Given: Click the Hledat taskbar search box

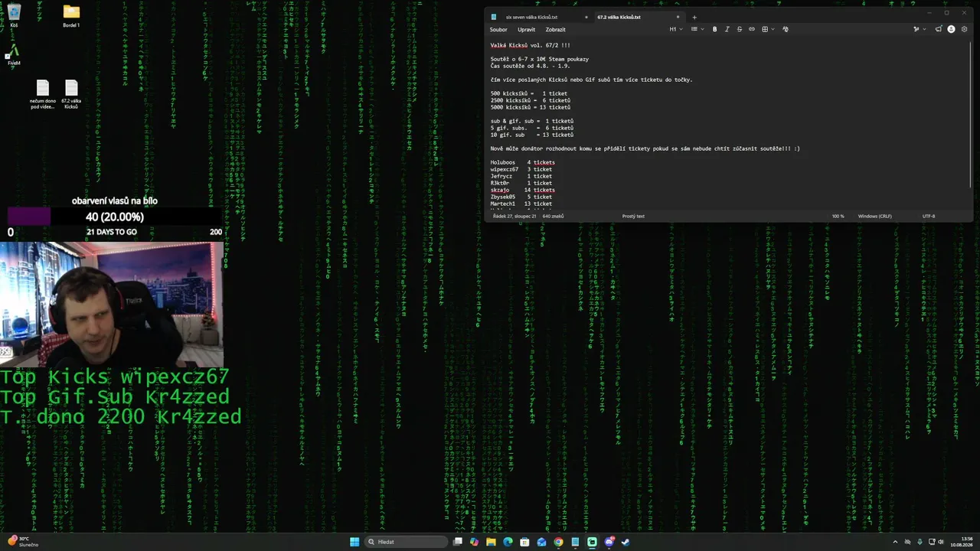Looking at the screenshot, I should tap(406, 542).
